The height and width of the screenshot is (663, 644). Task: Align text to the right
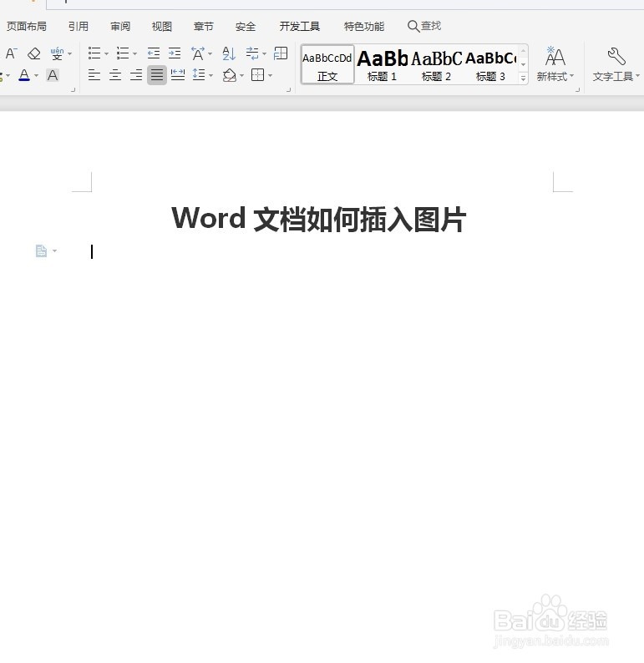click(136, 75)
